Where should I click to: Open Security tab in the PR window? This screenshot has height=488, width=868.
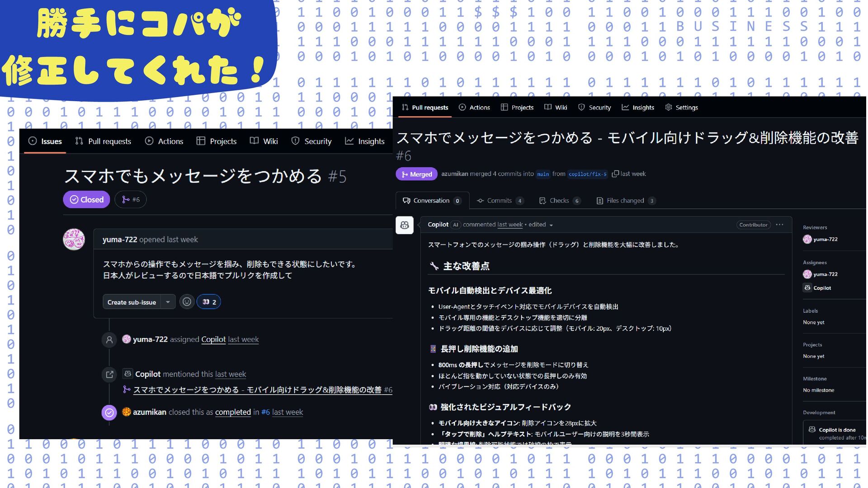pyautogui.click(x=594, y=108)
